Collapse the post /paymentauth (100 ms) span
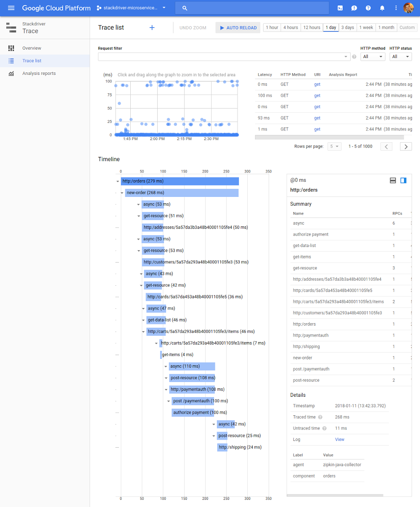 [x=169, y=401]
